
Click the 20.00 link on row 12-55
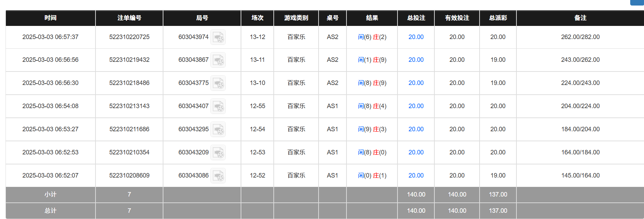(x=415, y=106)
